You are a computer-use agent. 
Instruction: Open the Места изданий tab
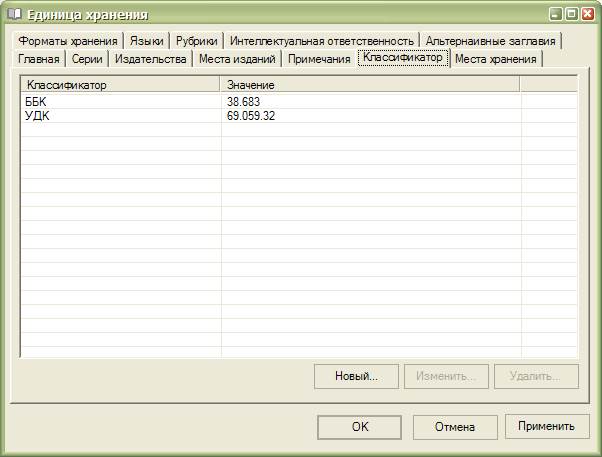[x=237, y=60]
